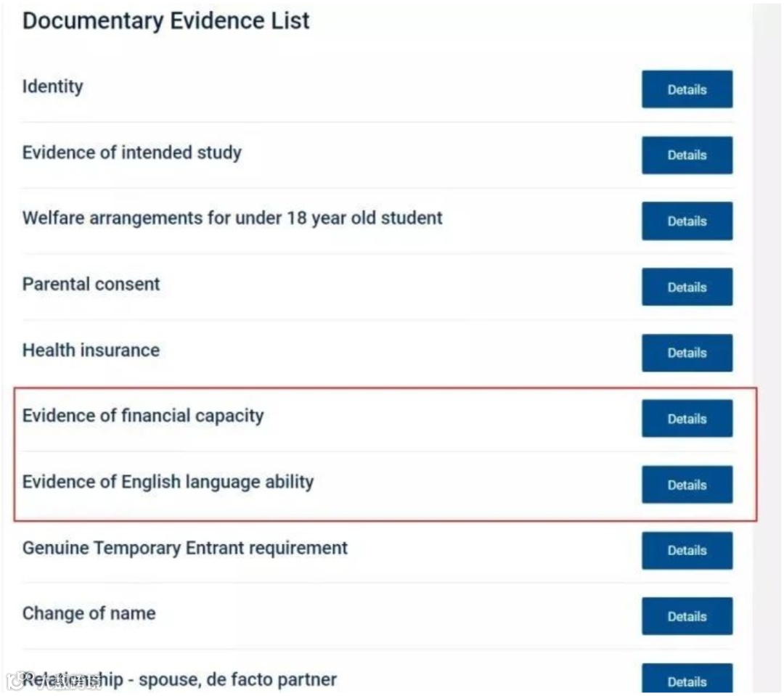Open Details for Change of name
This screenshot has width=784, height=696.
click(687, 616)
